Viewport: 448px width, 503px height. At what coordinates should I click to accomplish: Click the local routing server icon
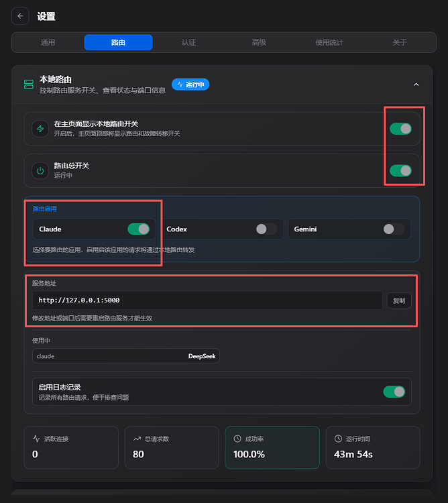pyautogui.click(x=29, y=85)
